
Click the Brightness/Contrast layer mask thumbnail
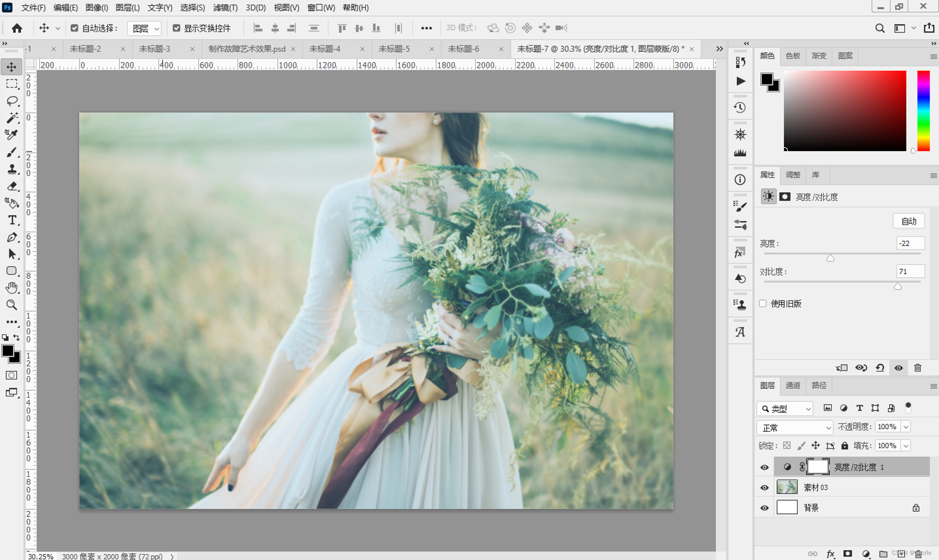[x=818, y=467]
